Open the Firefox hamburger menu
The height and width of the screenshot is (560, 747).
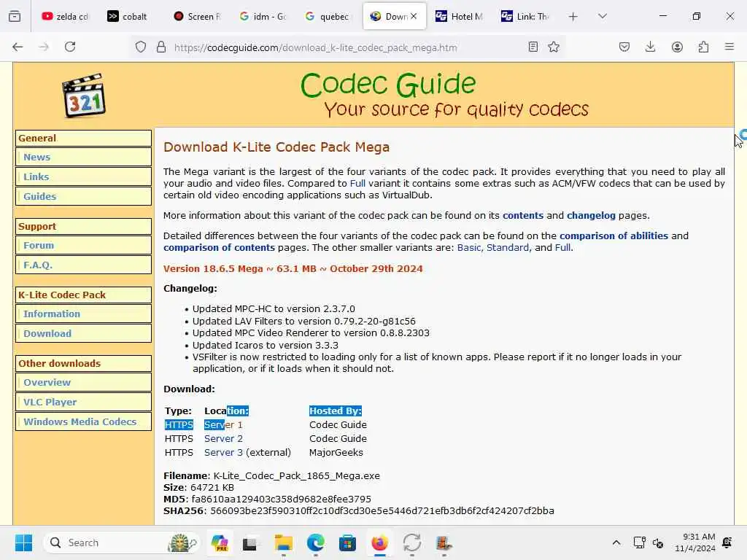(x=729, y=47)
